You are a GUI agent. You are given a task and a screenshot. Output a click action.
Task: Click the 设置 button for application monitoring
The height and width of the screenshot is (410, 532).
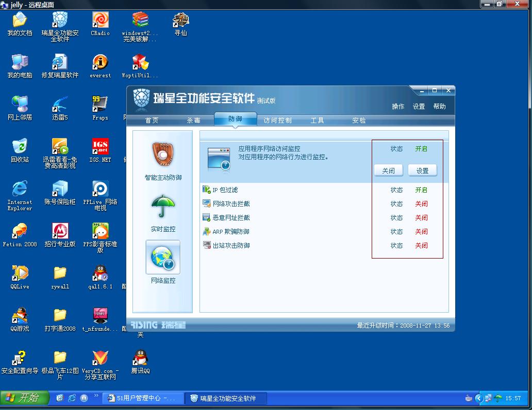[422, 170]
